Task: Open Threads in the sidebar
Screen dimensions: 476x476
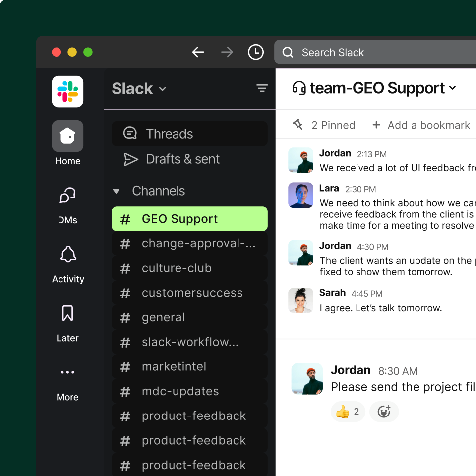Action: pos(189,134)
